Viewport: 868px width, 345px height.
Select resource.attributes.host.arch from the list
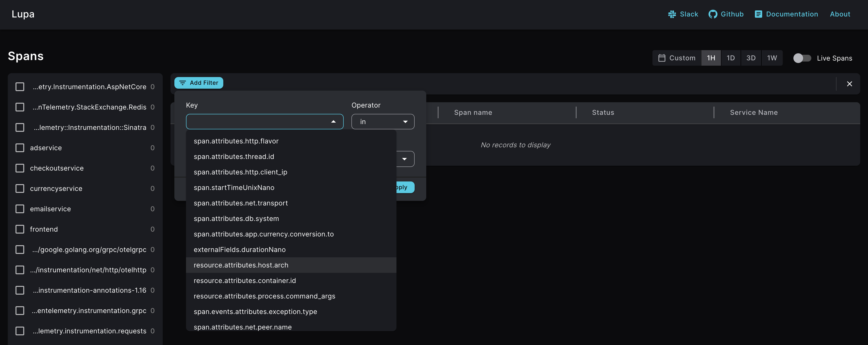(241, 265)
